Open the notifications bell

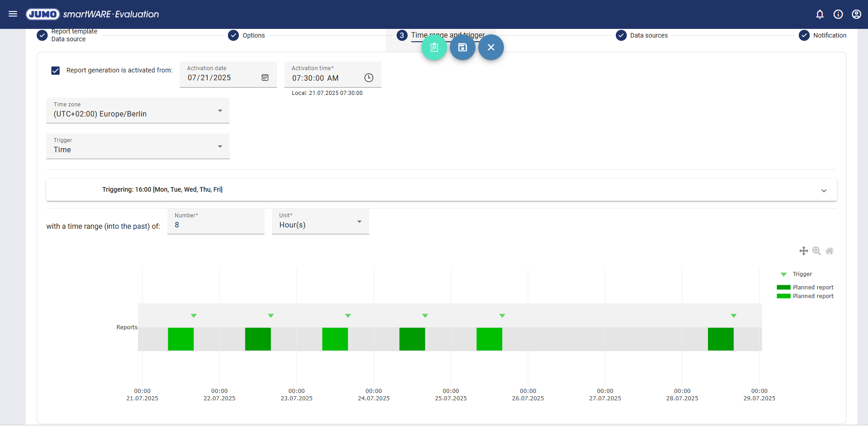pyautogui.click(x=820, y=14)
